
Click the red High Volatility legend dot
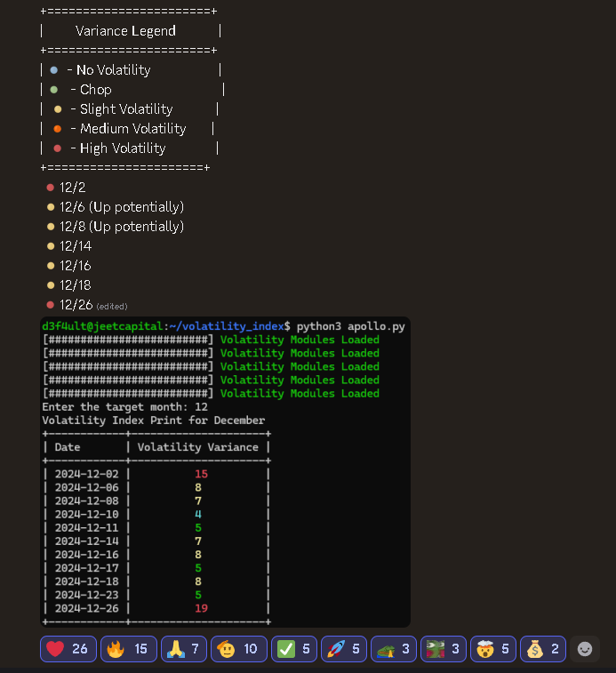point(57,148)
